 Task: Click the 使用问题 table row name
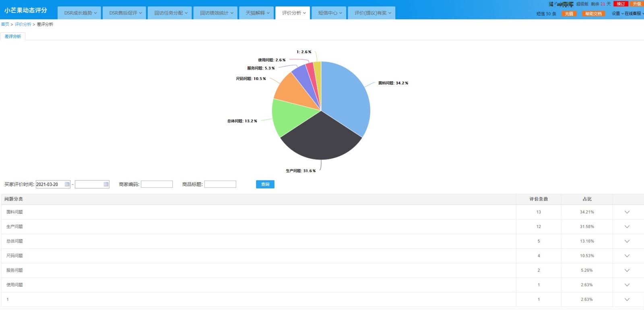pyautogui.click(x=14, y=285)
